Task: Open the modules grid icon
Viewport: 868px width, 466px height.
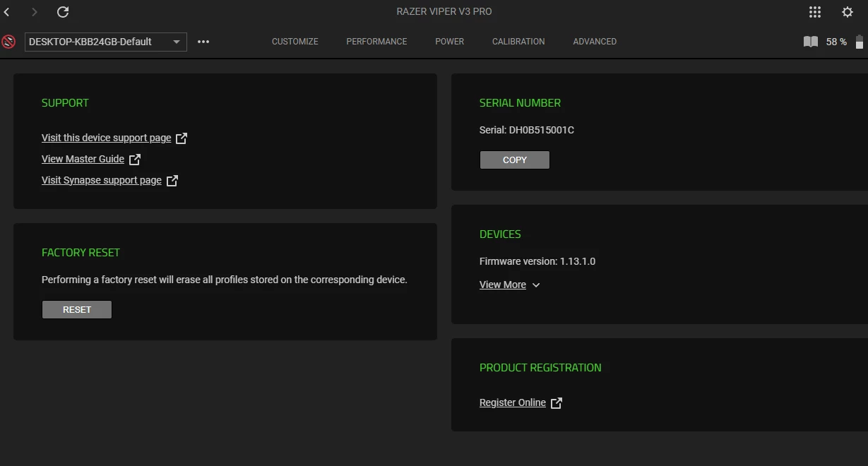Action: point(815,12)
